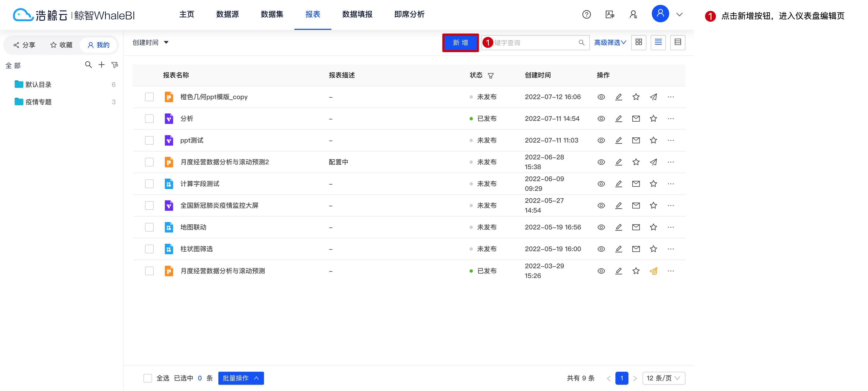Open the 即席分析 tab

(x=409, y=14)
